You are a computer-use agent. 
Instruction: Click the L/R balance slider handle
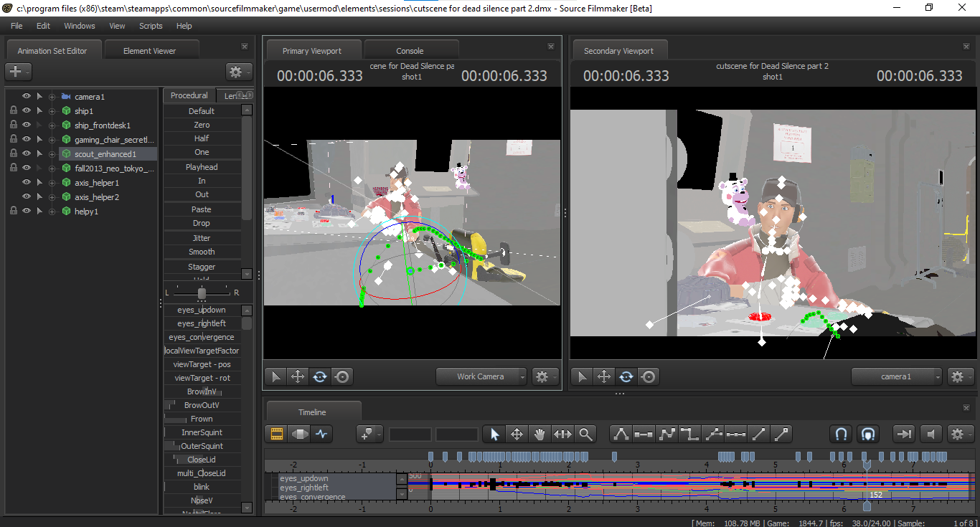point(202,293)
